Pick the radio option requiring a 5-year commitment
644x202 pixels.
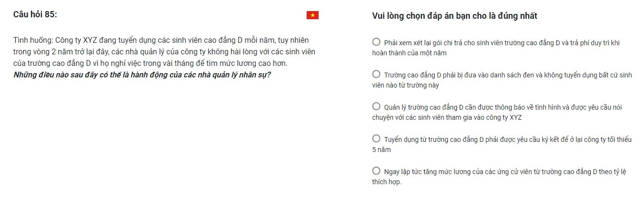click(377, 139)
